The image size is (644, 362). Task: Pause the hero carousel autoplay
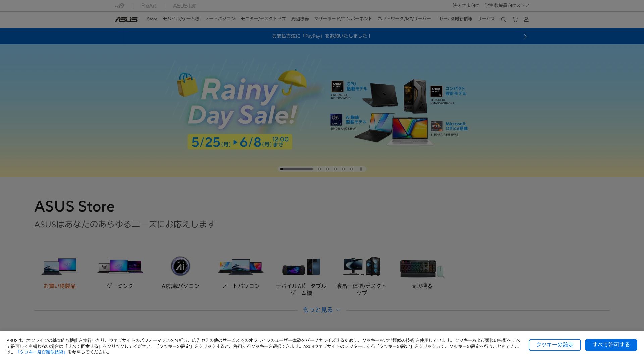[361, 169]
